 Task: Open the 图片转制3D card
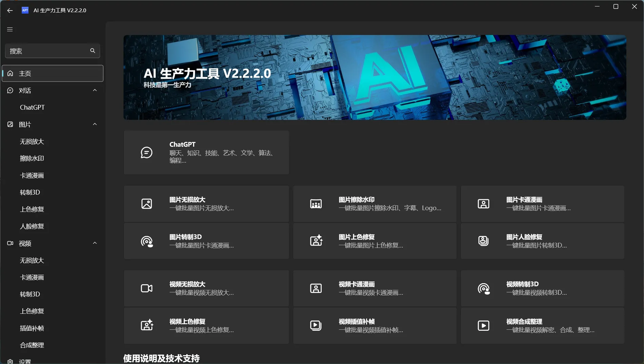[x=206, y=241]
